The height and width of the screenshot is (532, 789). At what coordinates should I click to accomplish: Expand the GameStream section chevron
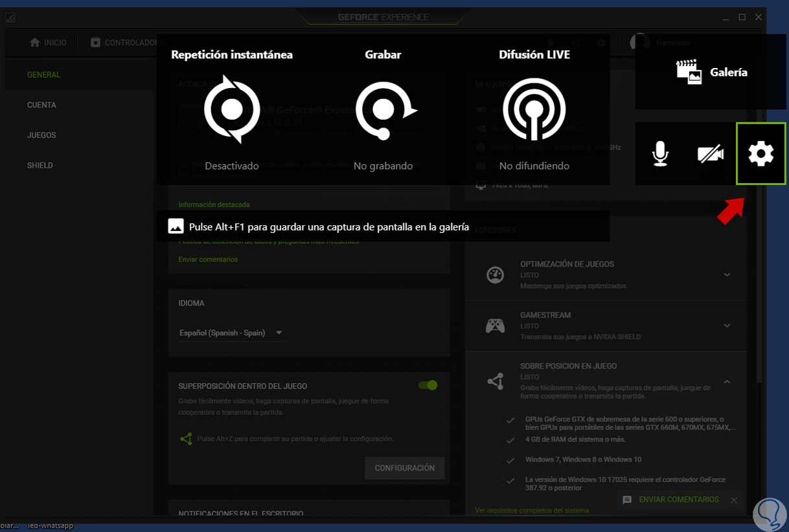tap(727, 326)
